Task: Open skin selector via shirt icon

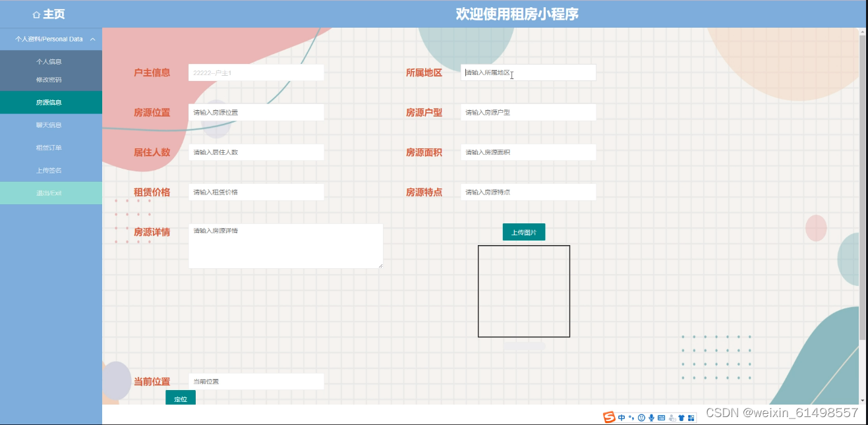Action: pyautogui.click(x=682, y=417)
